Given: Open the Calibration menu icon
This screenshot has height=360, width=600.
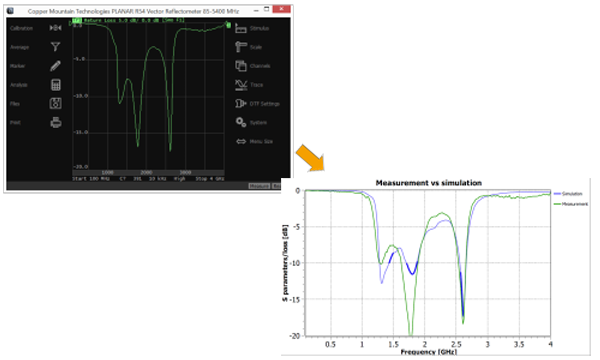Looking at the screenshot, I should coord(55,28).
